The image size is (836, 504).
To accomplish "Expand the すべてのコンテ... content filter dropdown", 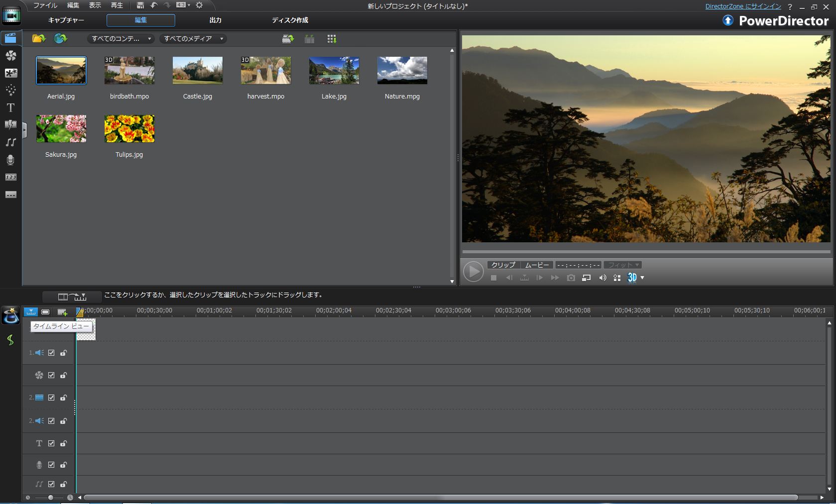I will tap(121, 39).
